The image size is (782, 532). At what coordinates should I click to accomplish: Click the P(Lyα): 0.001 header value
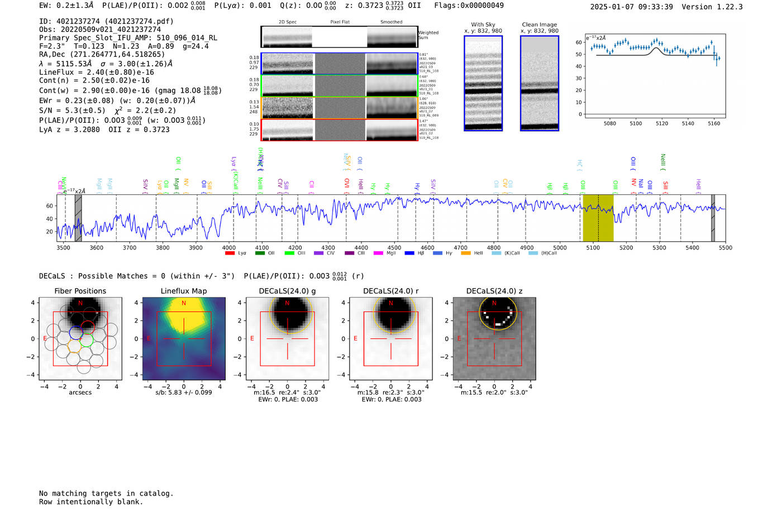pos(242,6)
